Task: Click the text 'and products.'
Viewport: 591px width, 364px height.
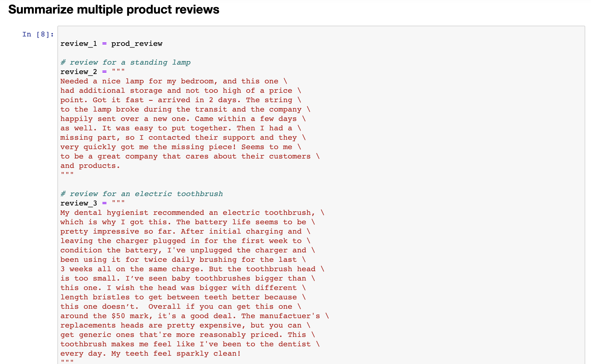Action: click(90, 166)
